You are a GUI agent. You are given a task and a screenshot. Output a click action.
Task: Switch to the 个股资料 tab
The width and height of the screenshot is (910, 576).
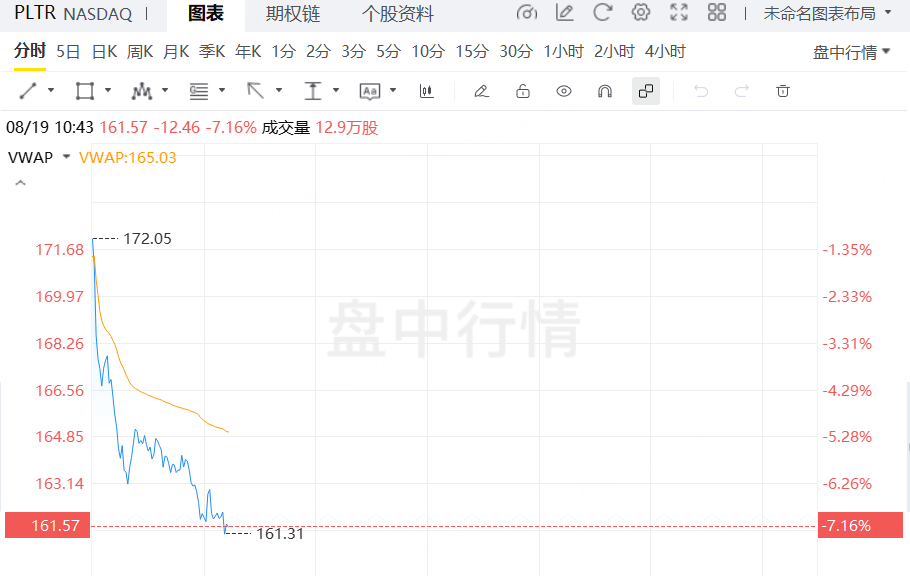click(x=398, y=13)
